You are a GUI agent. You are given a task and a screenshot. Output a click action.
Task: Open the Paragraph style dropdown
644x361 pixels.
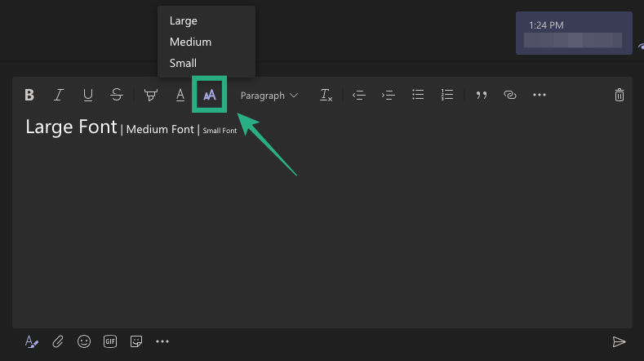[x=269, y=96]
